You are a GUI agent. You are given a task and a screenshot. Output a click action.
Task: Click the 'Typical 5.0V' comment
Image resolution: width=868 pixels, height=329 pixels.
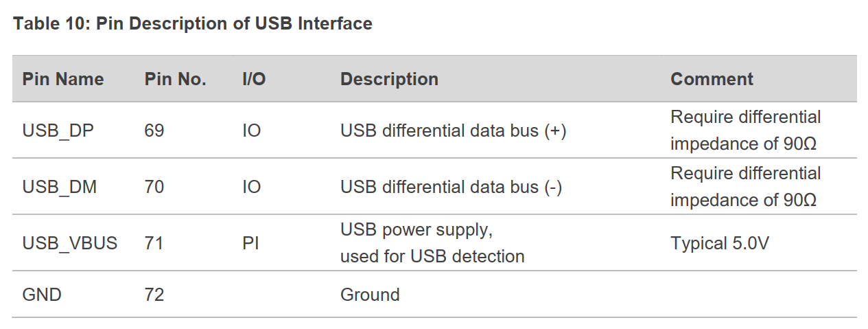click(x=720, y=243)
